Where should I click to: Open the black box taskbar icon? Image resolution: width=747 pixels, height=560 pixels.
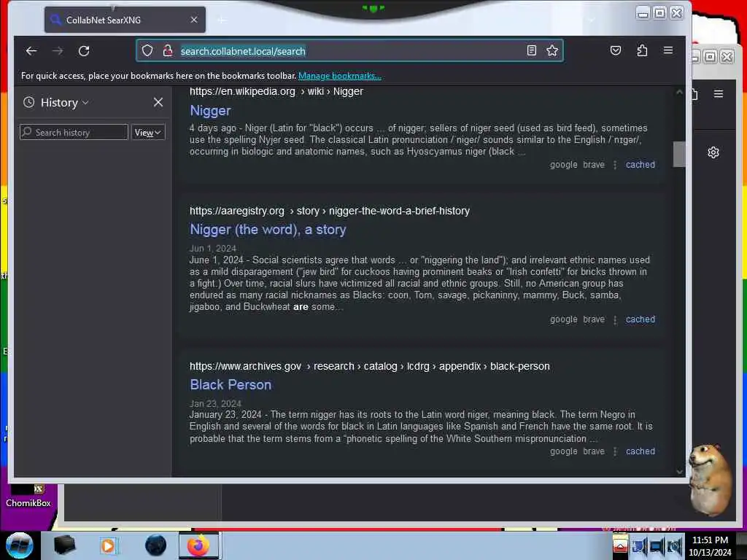(65, 545)
